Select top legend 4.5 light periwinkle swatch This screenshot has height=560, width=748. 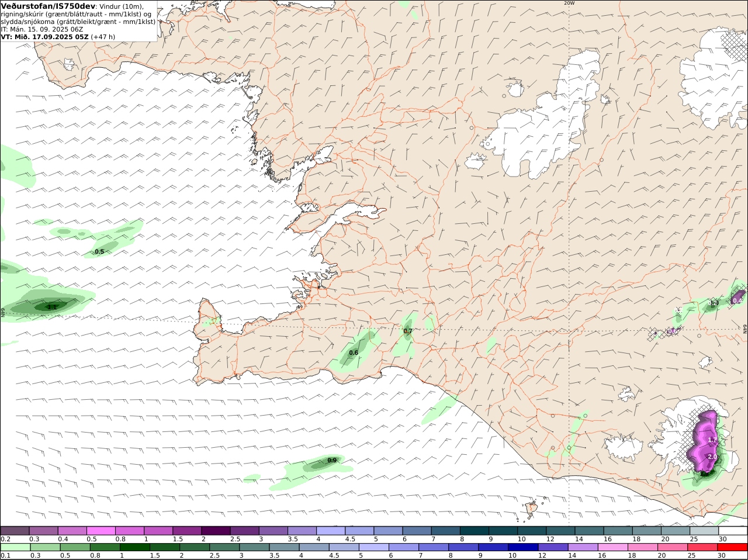[x=359, y=530]
